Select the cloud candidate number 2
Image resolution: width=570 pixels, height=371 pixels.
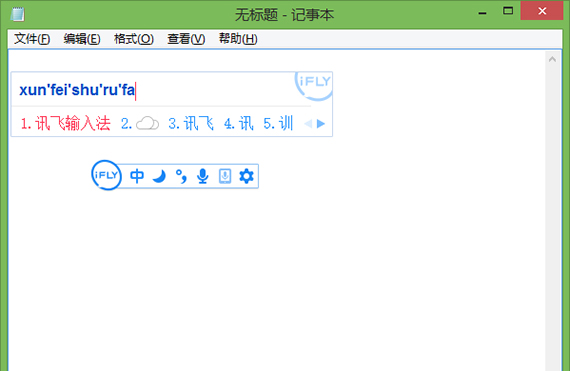click(x=140, y=124)
